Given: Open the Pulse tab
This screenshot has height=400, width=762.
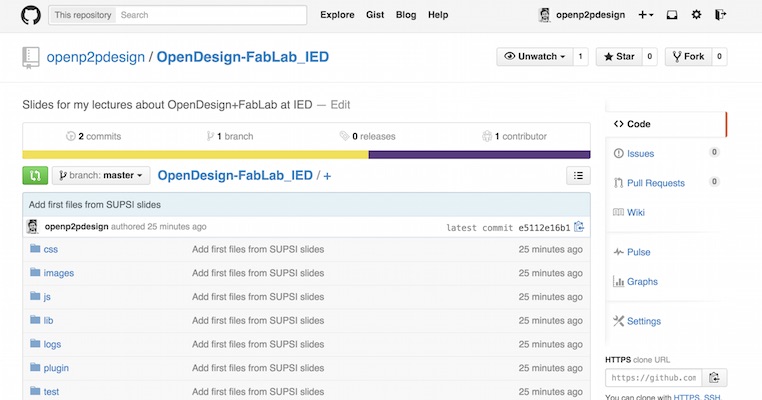Looking at the screenshot, I should click(x=639, y=252).
